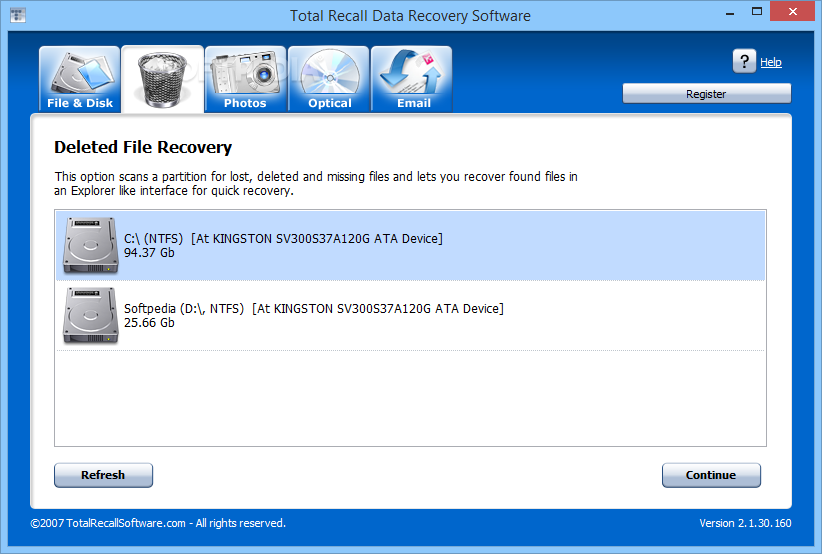Click the Register button

(x=707, y=94)
